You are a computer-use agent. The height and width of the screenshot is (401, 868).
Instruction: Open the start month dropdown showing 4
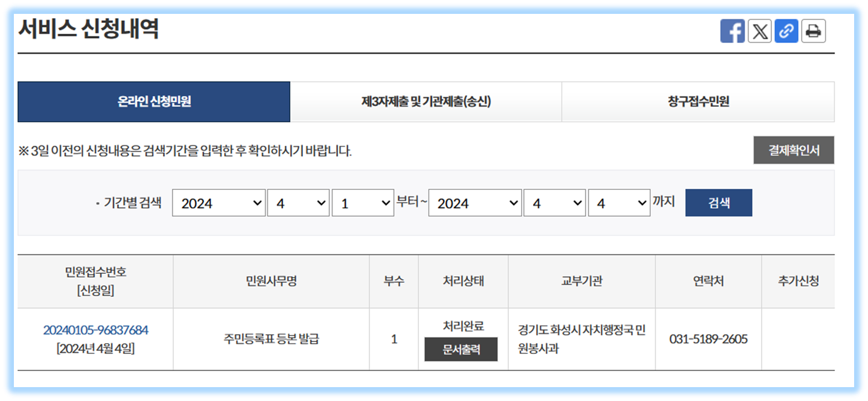coord(298,203)
